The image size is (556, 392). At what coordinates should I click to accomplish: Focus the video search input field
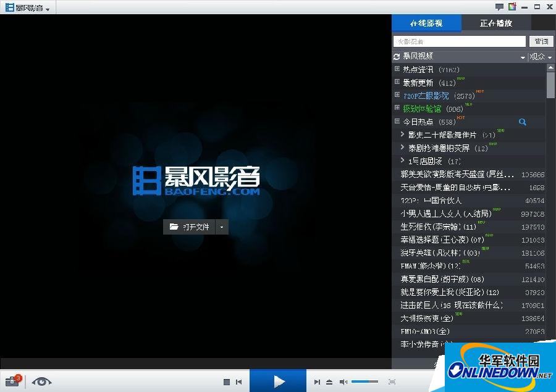coord(460,41)
